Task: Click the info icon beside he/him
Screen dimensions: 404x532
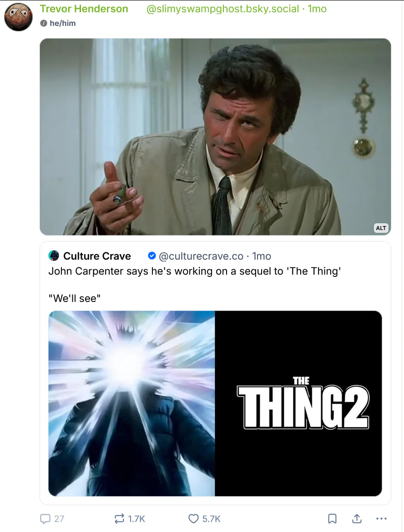Action: [43, 23]
